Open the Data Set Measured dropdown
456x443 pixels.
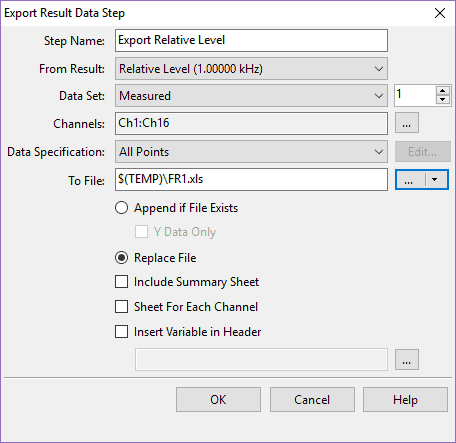[x=251, y=96]
